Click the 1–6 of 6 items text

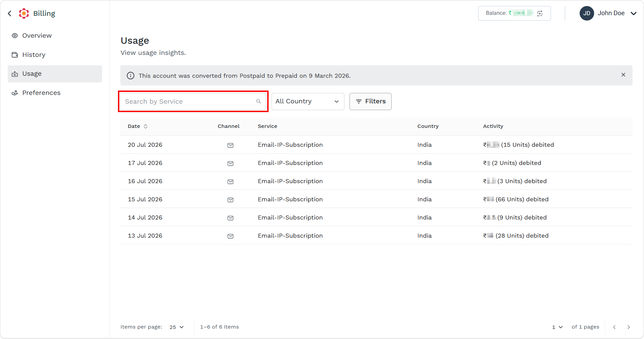click(219, 327)
